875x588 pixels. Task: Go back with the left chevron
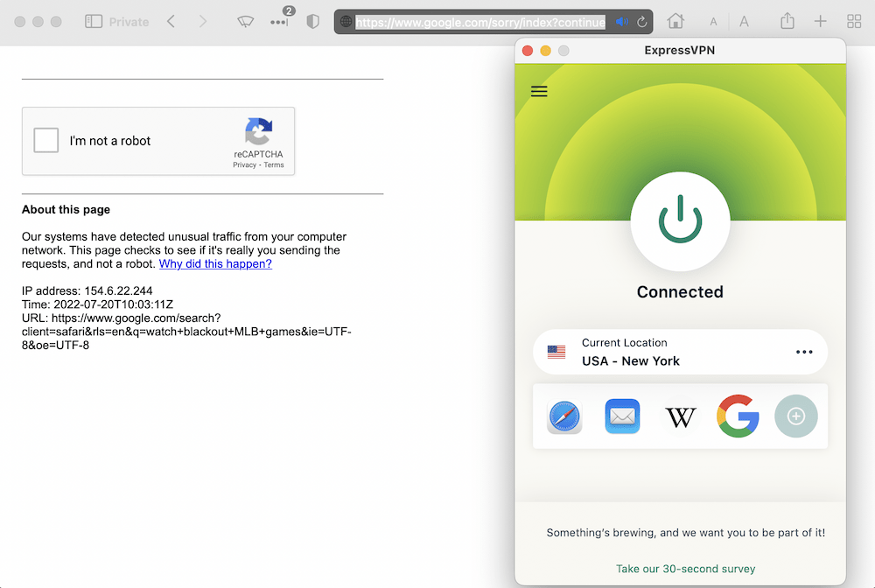pos(171,22)
